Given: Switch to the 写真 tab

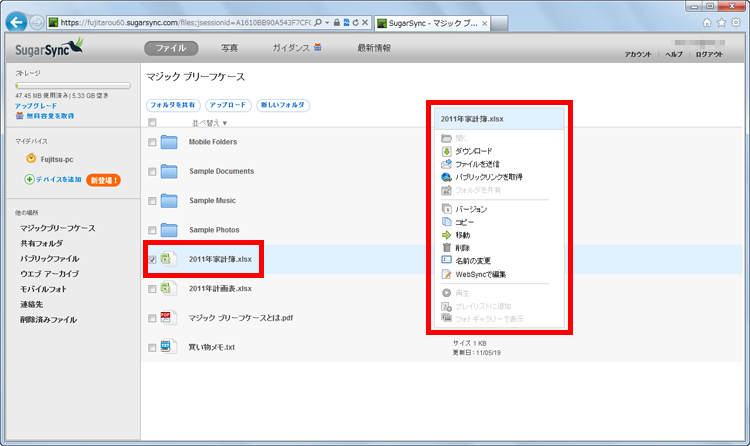Looking at the screenshot, I should pos(230,48).
